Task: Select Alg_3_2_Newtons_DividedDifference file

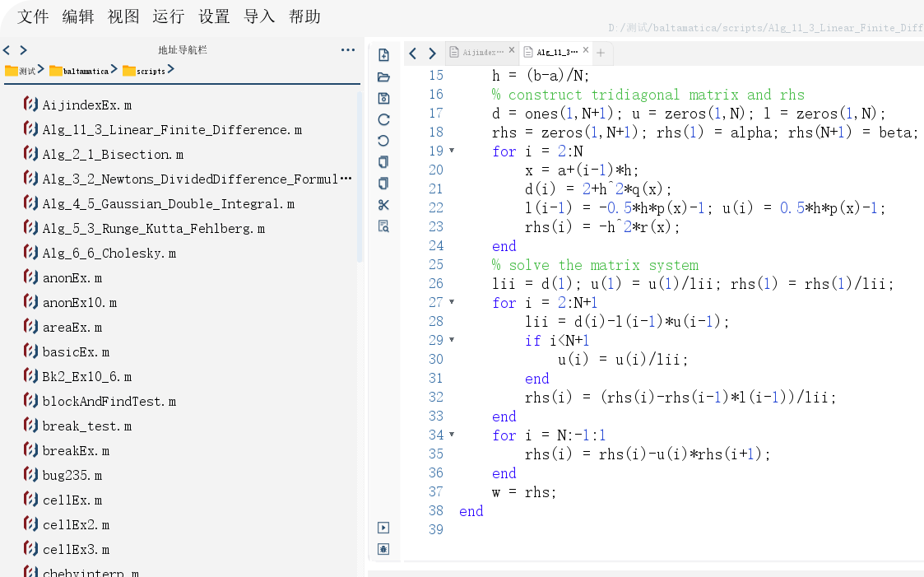Action: point(188,179)
